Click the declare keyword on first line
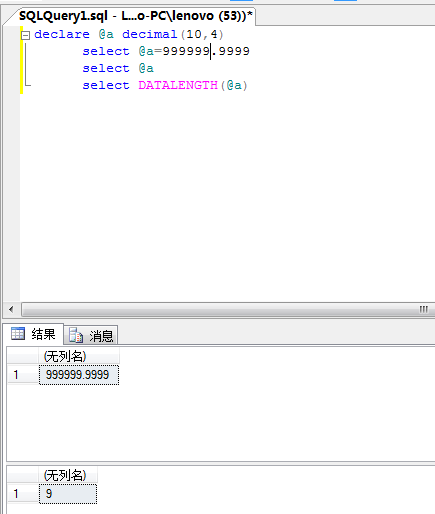This screenshot has width=435, height=514. [x=62, y=34]
